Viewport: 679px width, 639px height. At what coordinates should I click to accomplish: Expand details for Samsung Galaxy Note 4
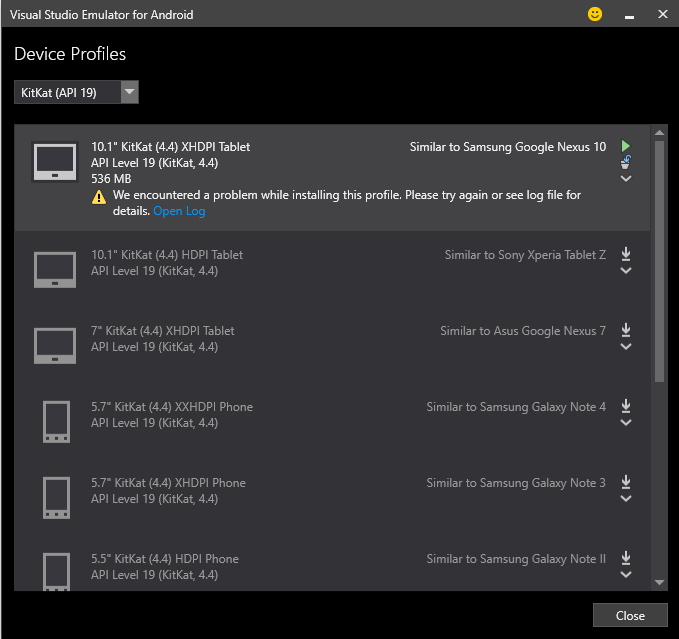click(626, 422)
